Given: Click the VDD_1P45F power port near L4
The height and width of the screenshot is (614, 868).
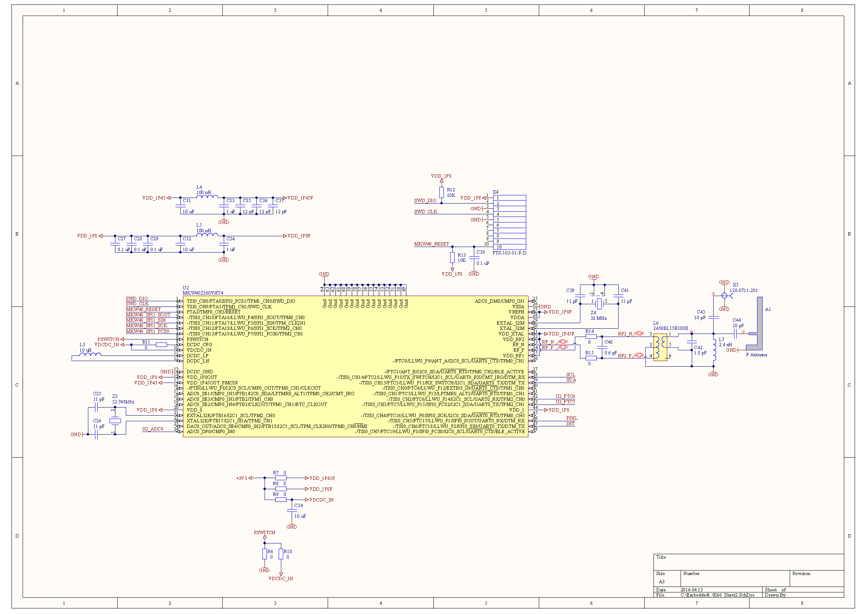Looking at the screenshot, I should 300,198.
